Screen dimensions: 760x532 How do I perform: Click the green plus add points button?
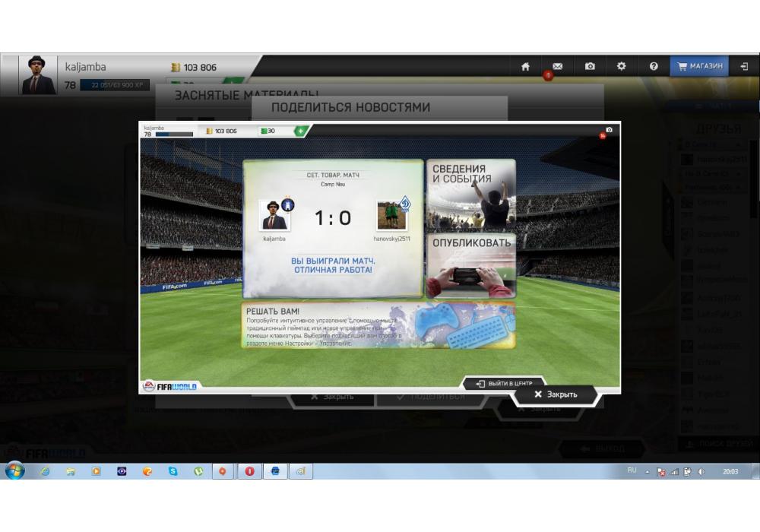pos(300,131)
